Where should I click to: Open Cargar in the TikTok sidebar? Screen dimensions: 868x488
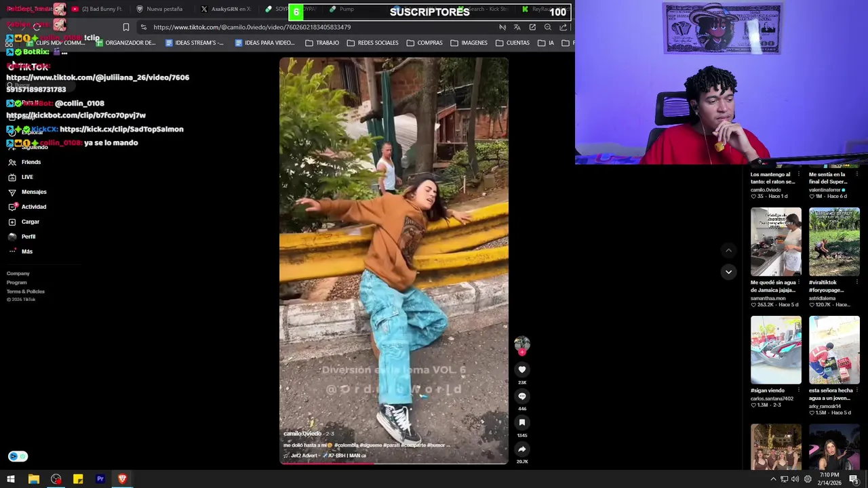tap(31, 222)
